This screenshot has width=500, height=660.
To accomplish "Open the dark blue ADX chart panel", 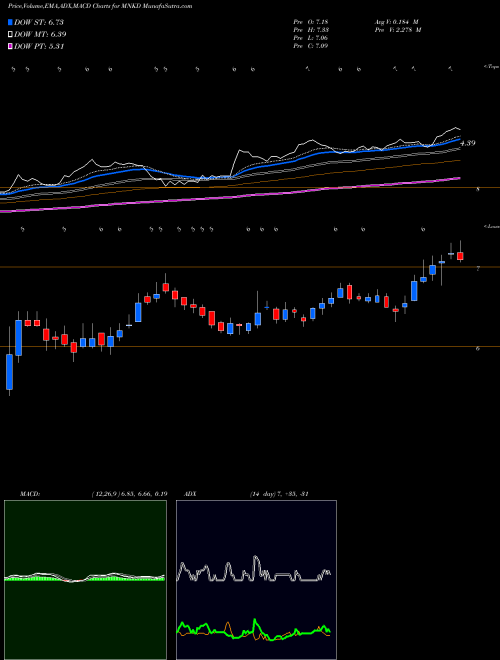I will (x=256, y=580).
